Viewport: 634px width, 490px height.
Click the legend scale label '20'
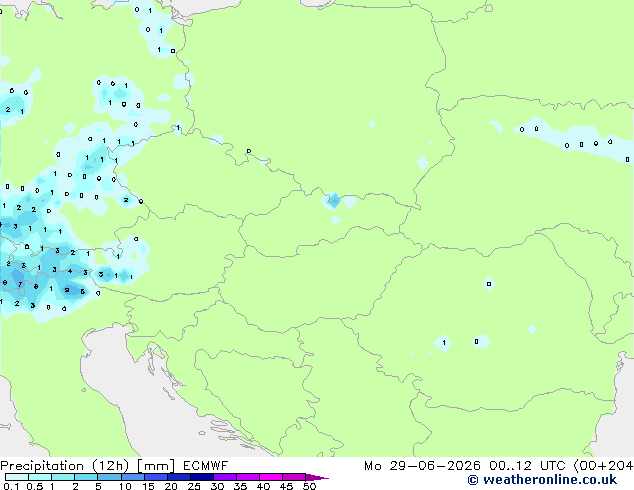click(x=171, y=486)
